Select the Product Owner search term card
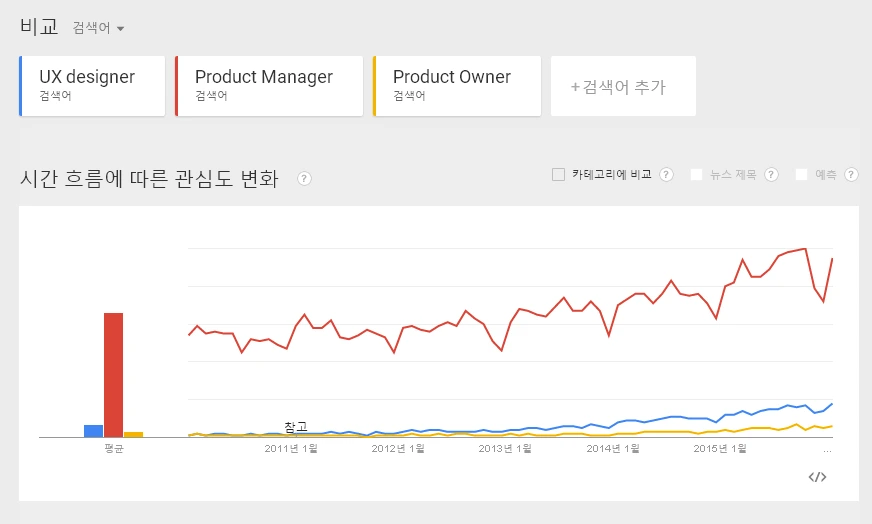This screenshot has width=872, height=524. point(457,86)
